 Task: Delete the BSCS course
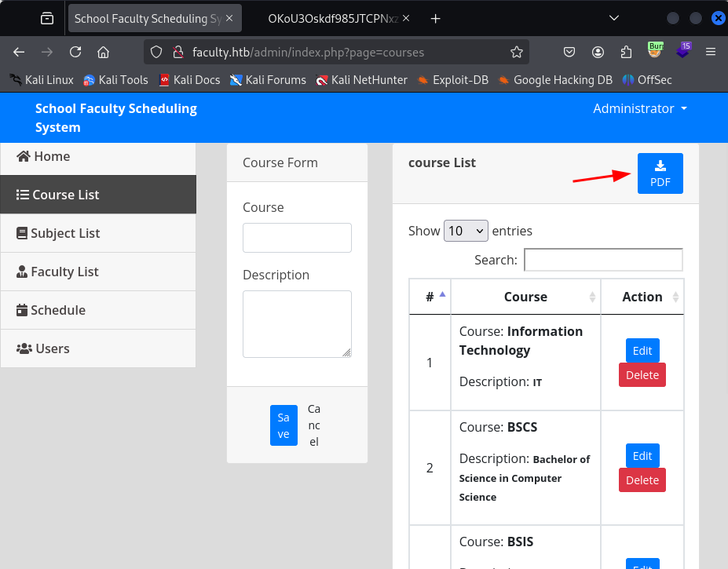[642, 480]
